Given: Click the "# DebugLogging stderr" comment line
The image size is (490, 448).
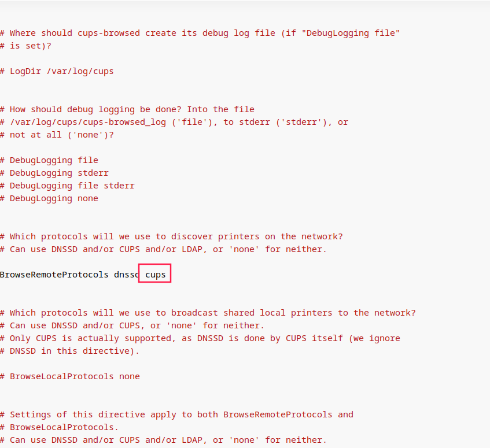Looking at the screenshot, I should [x=54, y=173].
